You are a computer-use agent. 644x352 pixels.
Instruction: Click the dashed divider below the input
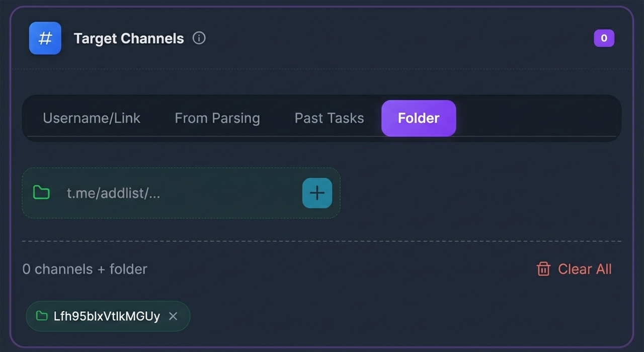[322, 241]
